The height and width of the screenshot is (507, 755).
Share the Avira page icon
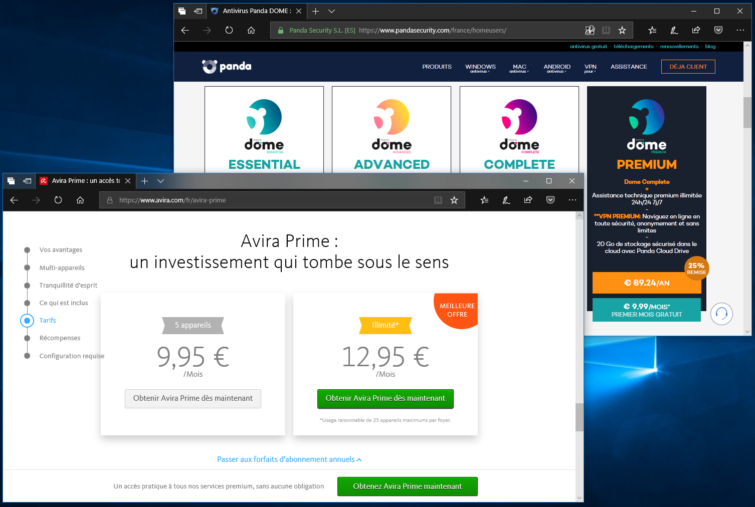point(528,200)
